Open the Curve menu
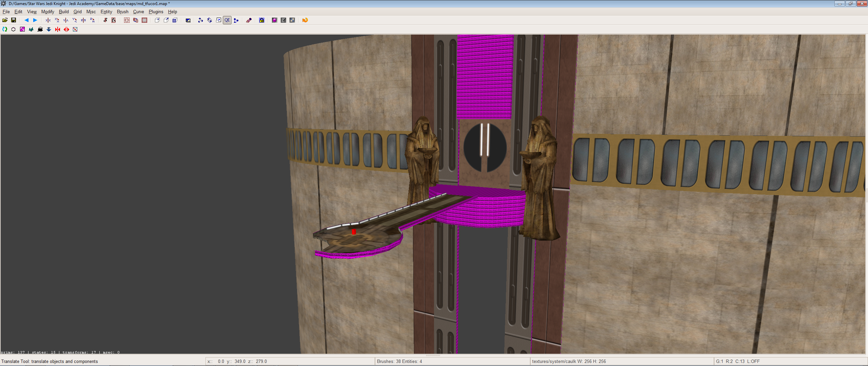The width and height of the screenshot is (868, 366). point(139,12)
